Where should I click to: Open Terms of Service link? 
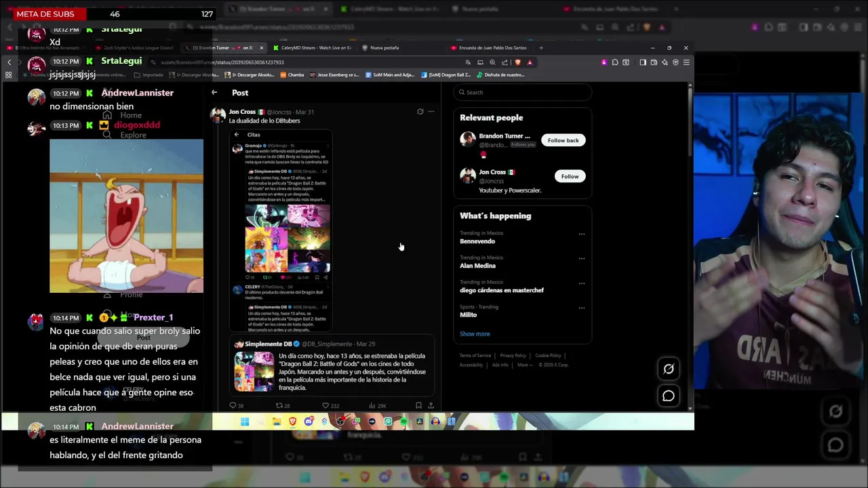pos(475,355)
